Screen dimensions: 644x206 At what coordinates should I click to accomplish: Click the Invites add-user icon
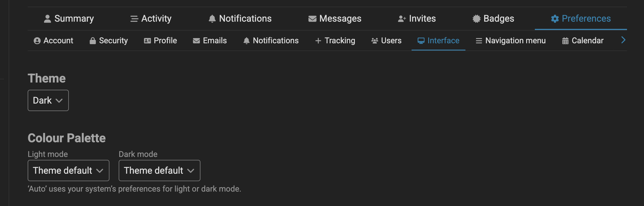click(x=402, y=19)
